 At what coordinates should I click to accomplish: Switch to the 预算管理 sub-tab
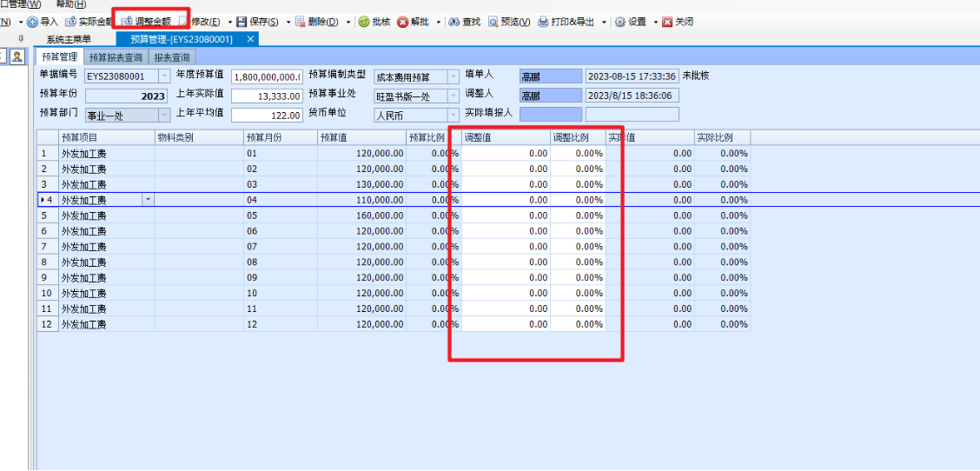coord(59,57)
